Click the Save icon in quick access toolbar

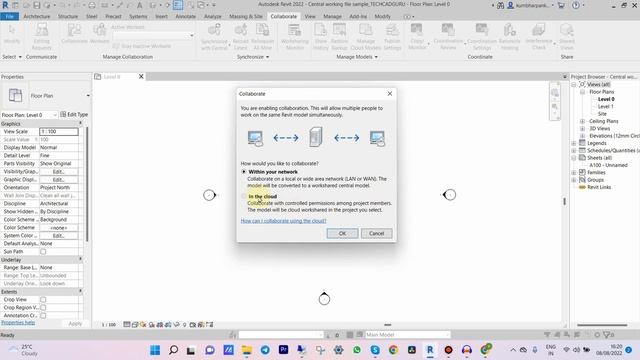coord(37,5)
